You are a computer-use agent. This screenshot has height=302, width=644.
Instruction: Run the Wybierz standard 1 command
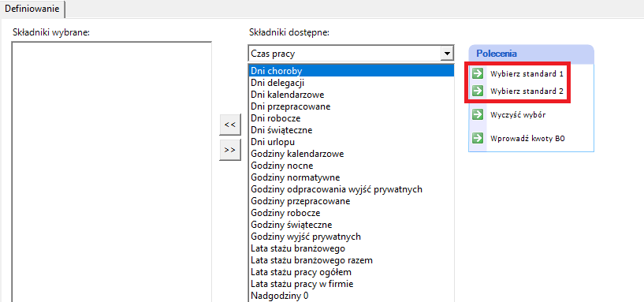[527, 74]
